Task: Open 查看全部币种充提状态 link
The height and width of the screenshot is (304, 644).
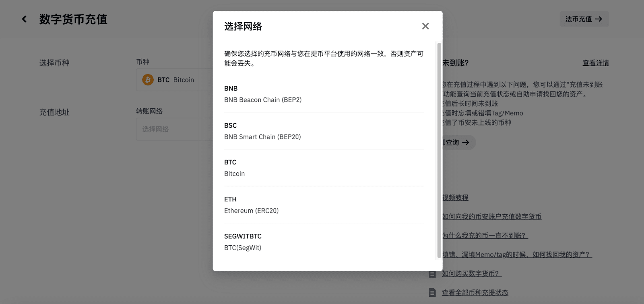Action: coord(475,293)
